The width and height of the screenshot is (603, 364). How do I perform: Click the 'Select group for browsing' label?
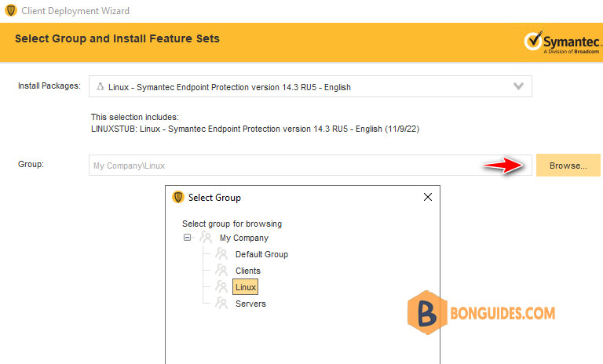click(232, 224)
